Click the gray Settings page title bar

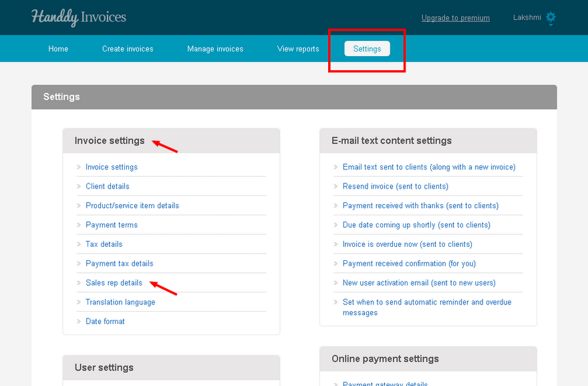294,97
